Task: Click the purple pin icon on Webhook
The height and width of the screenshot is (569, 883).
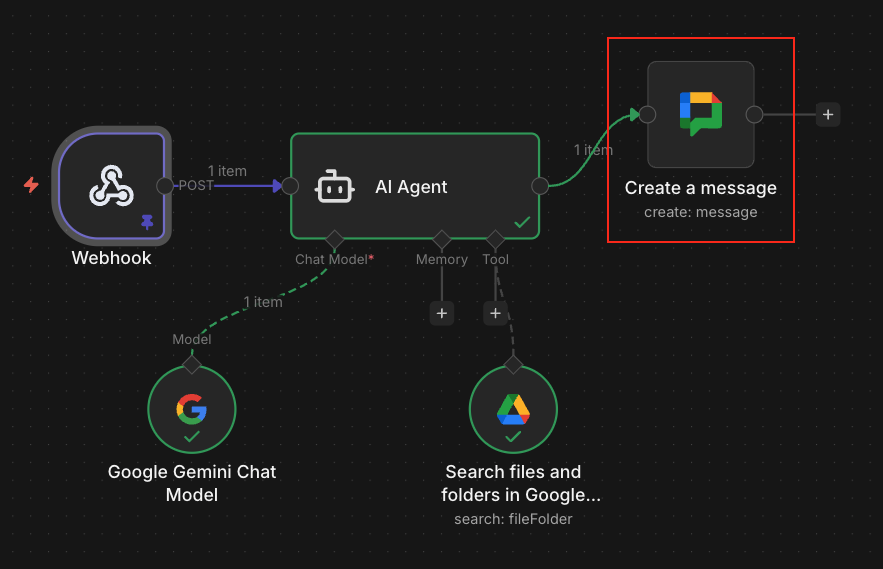Action: click(x=147, y=222)
